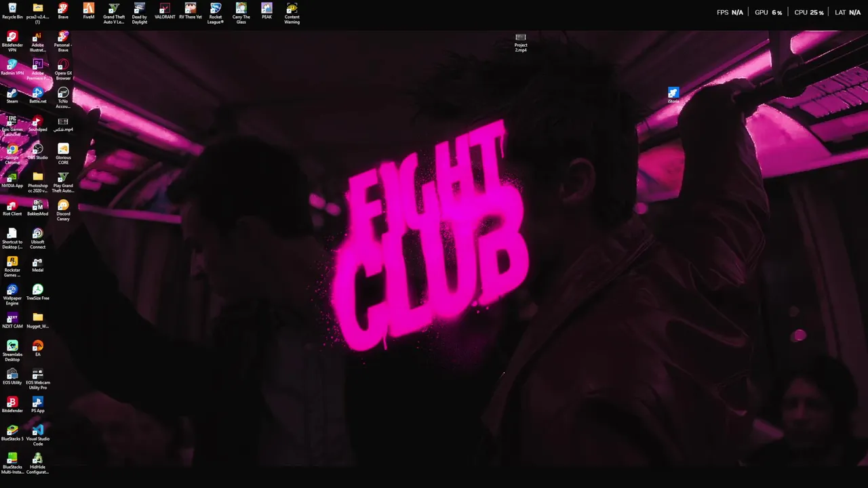Click the Opera GX Browser icon

(63, 70)
